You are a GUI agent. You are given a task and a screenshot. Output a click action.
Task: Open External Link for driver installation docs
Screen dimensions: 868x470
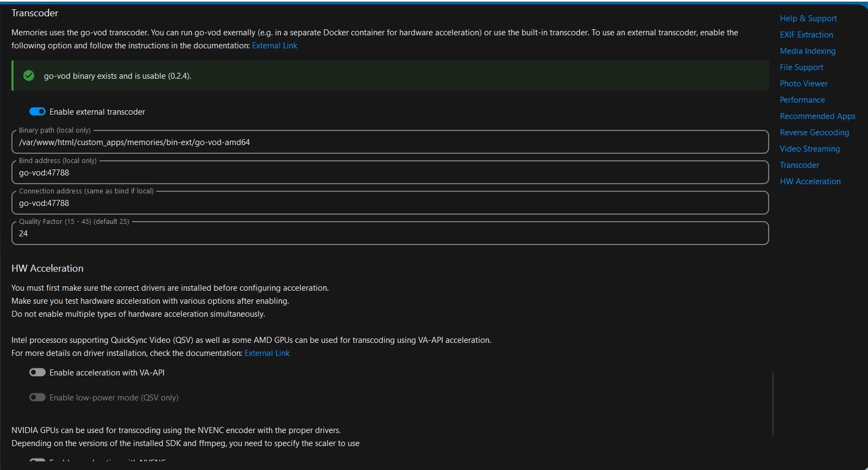pos(267,353)
